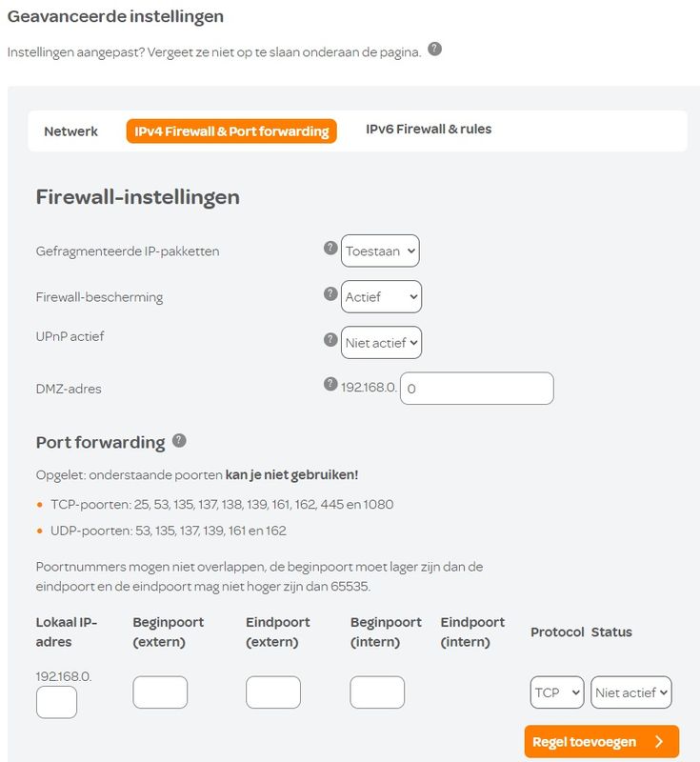700x762 pixels.
Task: Click help icon for UPnP actief
Action: (x=330, y=339)
